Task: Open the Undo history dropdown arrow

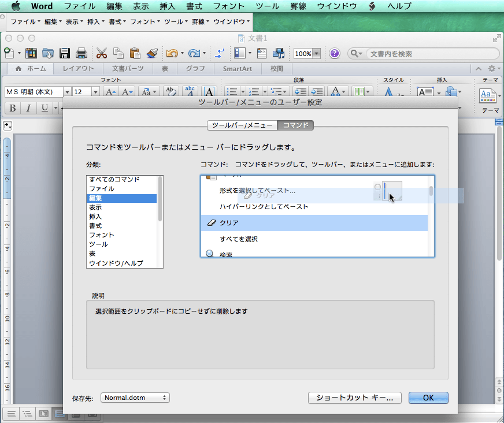Action: pos(182,53)
